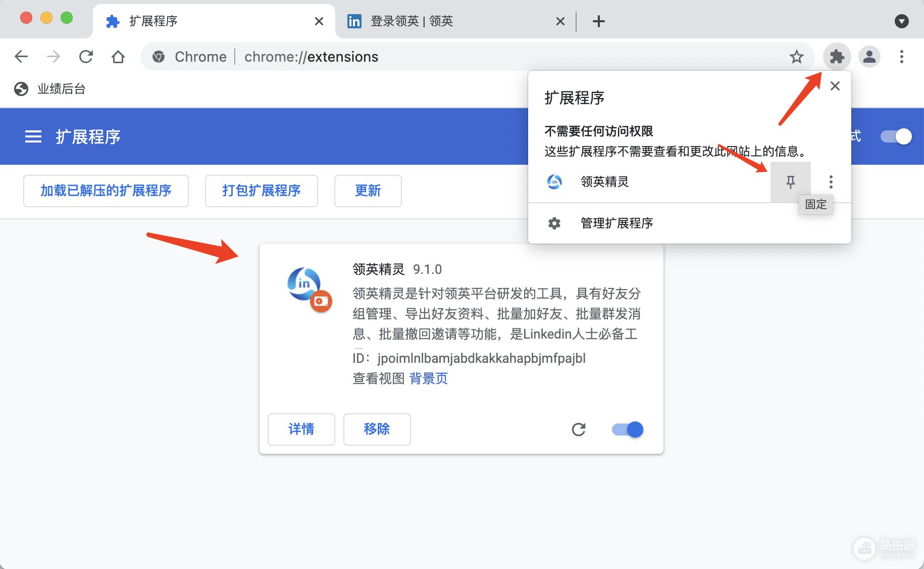Open more options for 领英精灵 in popup
The height and width of the screenshot is (569, 924).
[x=831, y=182]
